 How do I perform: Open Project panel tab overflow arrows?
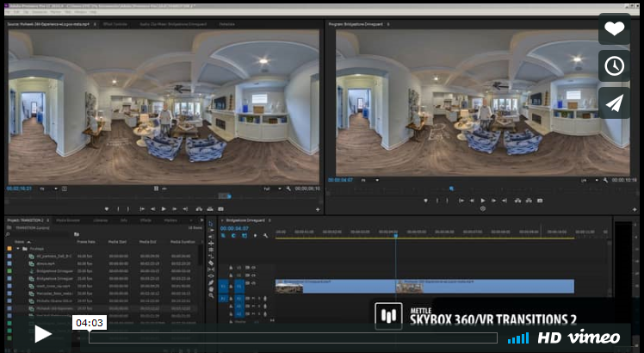pyautogui.click(x=201, y=220)
